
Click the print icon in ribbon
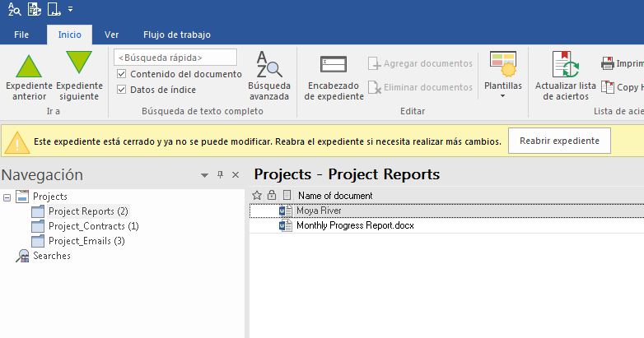[x=608, y=63]
